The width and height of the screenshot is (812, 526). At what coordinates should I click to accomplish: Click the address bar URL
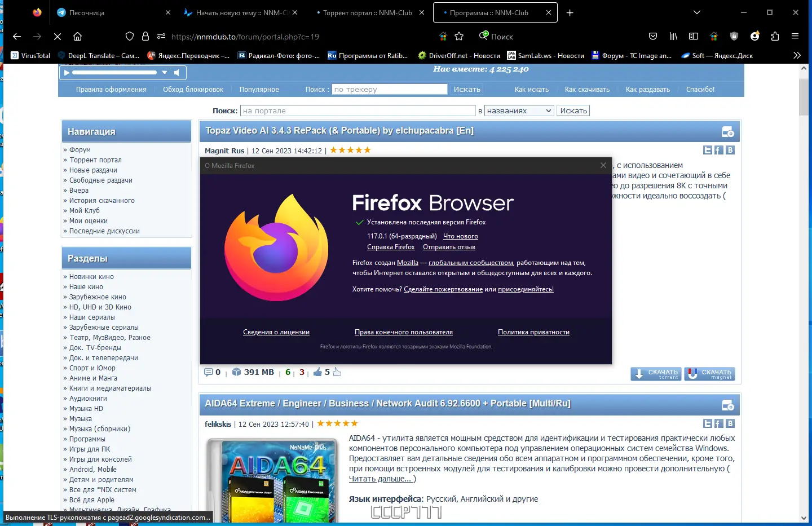point(245,37)
